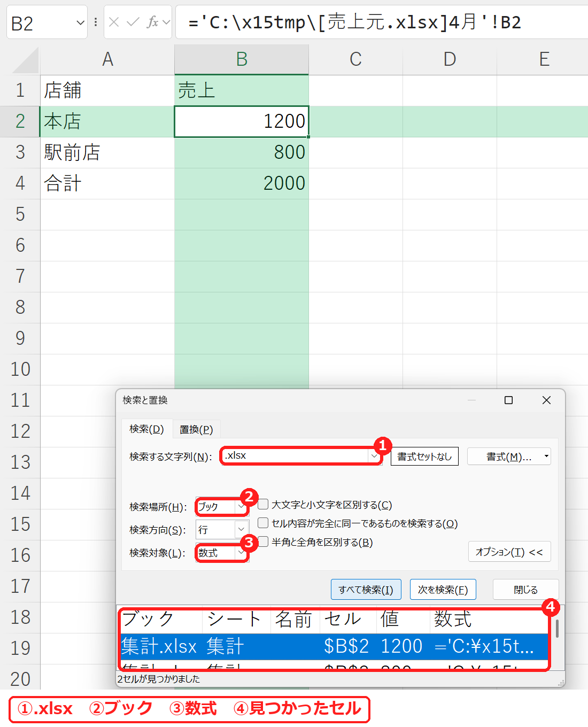Screen dimensions: 588x727
Task: Select row 5 header
Action: pos(20,214)
